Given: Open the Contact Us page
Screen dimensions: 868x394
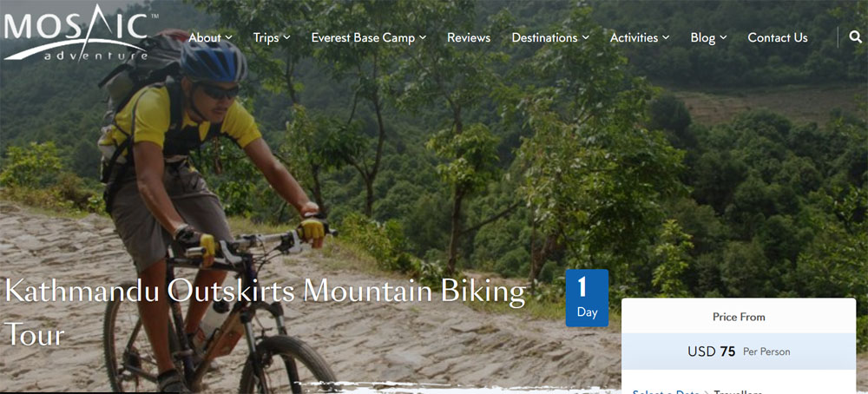Looking at the screenshot, I should click(777, 37).
